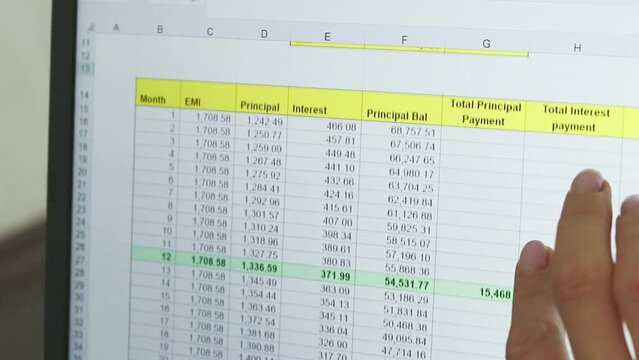The width and height of the screenshot is (639, 360).
Task: Select column D header
Action: [264, 34]
